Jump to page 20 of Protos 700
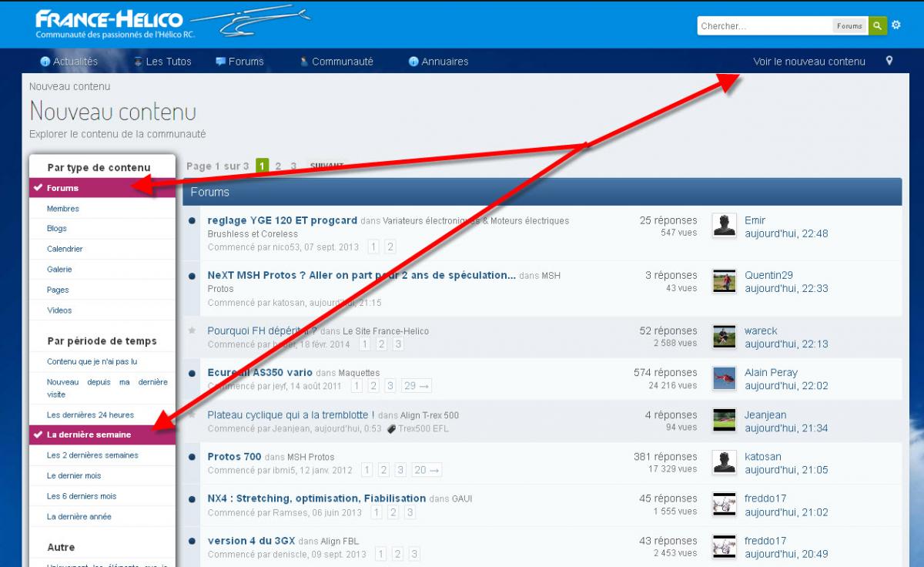This screenshot has width=924, height=567. point(427,470)
